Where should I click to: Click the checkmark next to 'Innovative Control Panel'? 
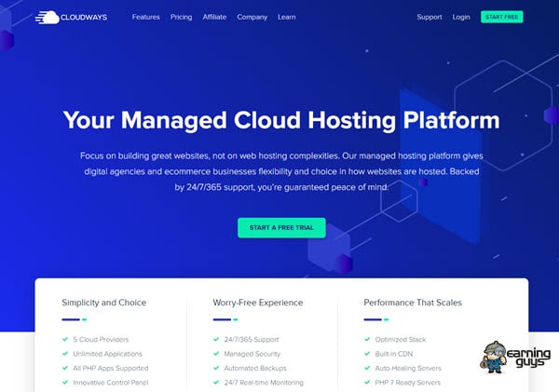[65, 382]
